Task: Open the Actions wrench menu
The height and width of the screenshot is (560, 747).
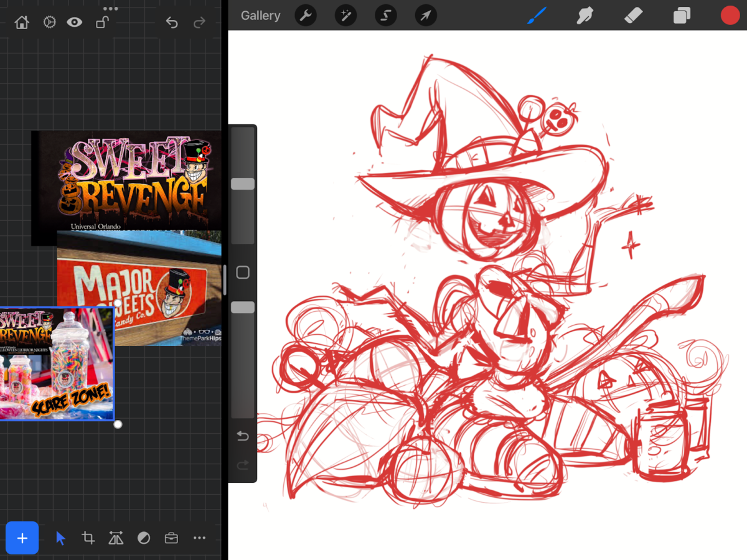Action: pyautogui.click(x=306, y=16)
